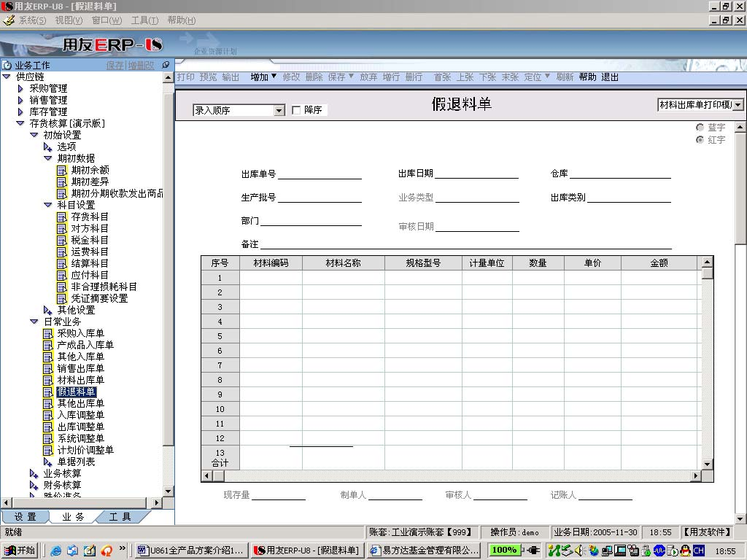Select the 蓝字 radio button
Screen dimensions: 747x560
700,127
